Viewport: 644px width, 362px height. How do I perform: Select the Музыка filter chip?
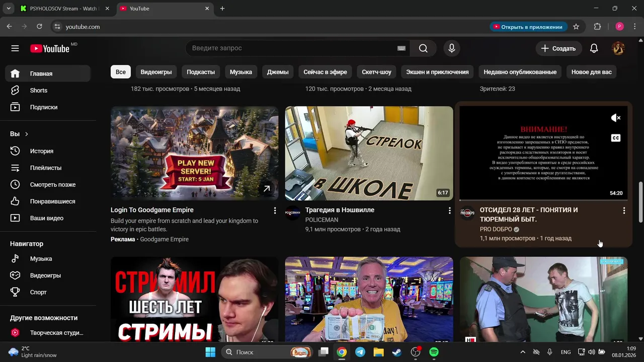tap(241, 72)
